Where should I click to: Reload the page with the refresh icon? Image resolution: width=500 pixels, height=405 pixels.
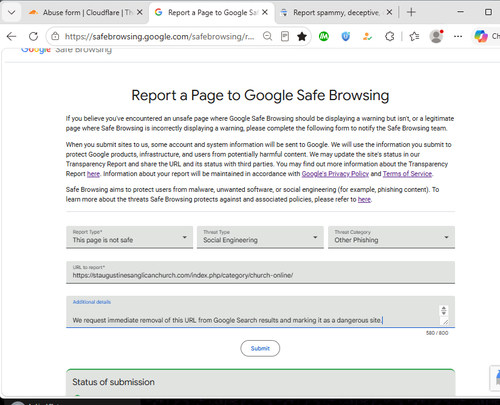pos(33,36)
